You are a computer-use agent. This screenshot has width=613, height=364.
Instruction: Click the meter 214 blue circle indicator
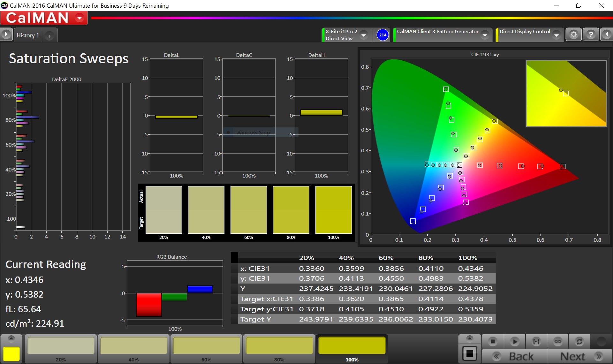point(382,35)
